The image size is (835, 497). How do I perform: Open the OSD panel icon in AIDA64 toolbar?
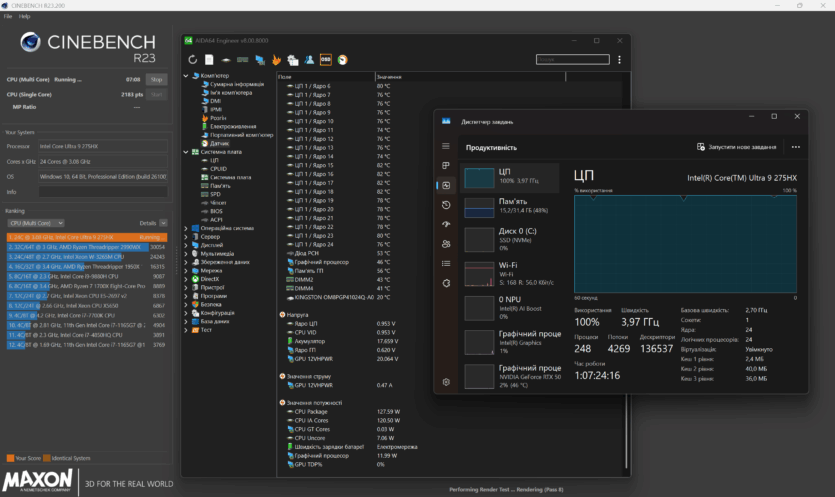coord(326,60)
